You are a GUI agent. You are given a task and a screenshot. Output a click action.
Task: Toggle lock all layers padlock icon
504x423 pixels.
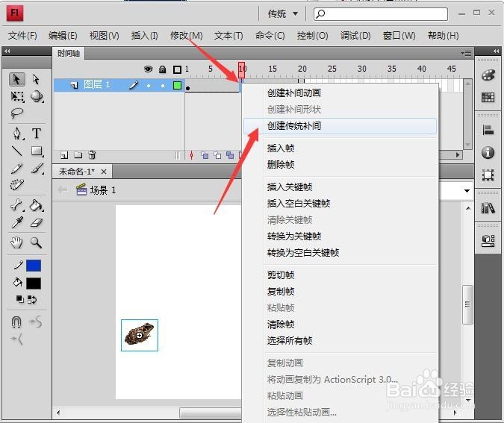click(163, 69)
